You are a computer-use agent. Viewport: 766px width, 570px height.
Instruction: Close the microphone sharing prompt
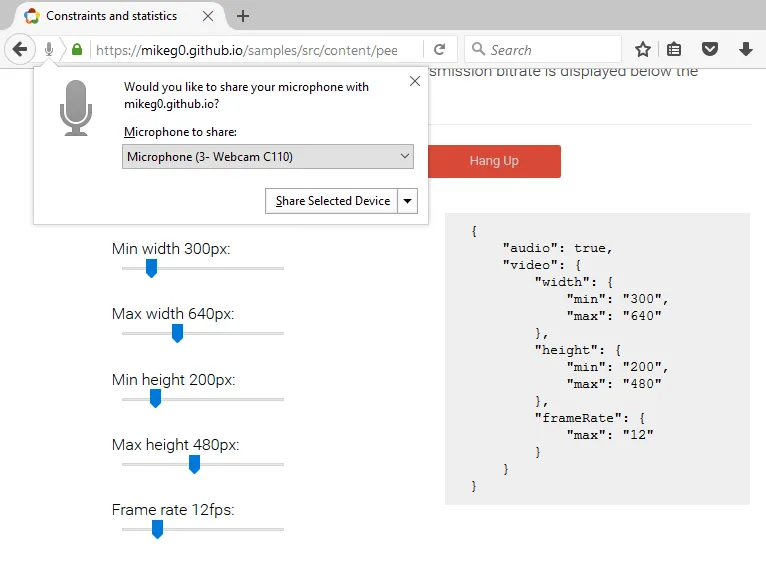click(415, 81)
